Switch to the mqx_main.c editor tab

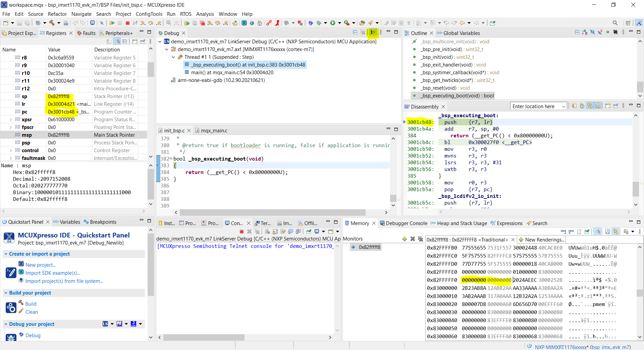point(214,130)
